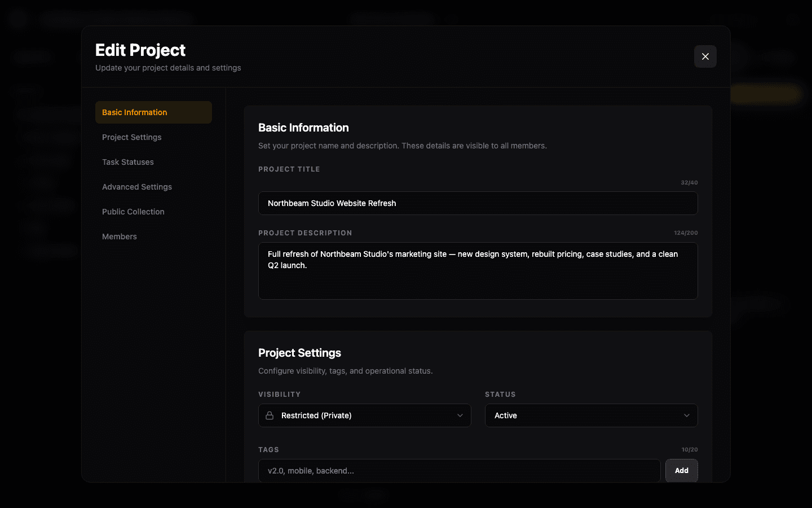This screenshot has height=508, width=812.
Task: Select the Active status value
Action: pos(506,415)
